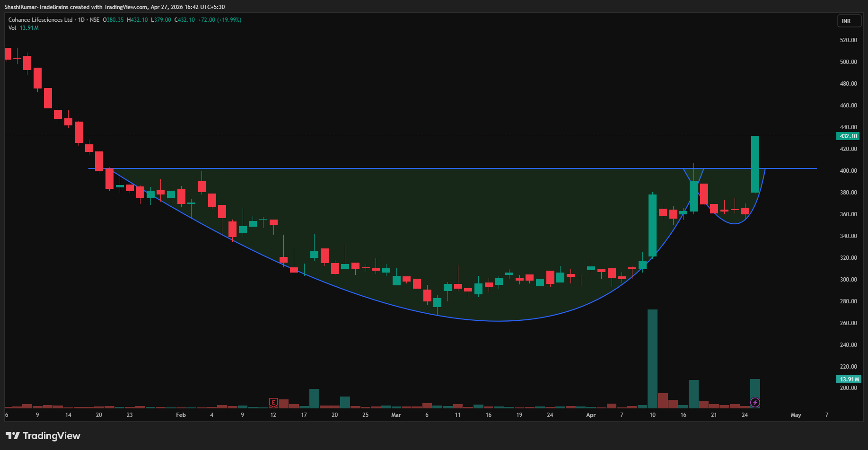Screen dimensions: 868x450
Task: Click the red earnings 'E' marker icon
Action: click(x=273, y=403)
